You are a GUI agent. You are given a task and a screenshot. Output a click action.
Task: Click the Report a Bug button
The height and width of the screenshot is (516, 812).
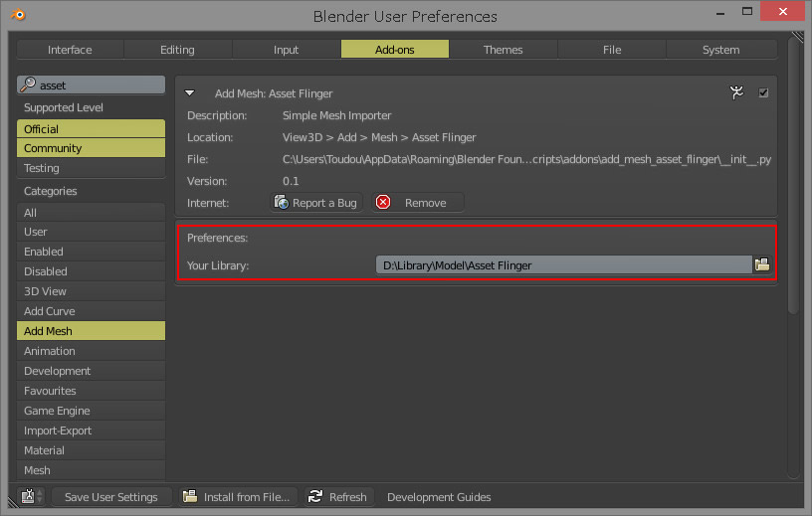[315, 203]
